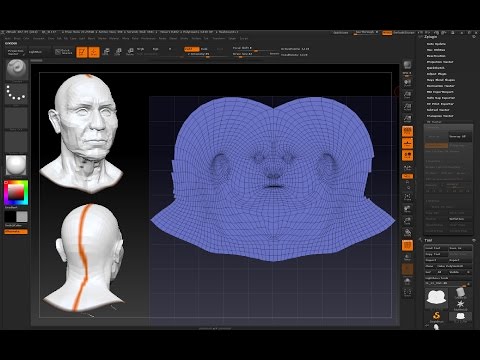
Task: Select the PolyMesh3D star tool icon
Action: [x=461, y=305]
